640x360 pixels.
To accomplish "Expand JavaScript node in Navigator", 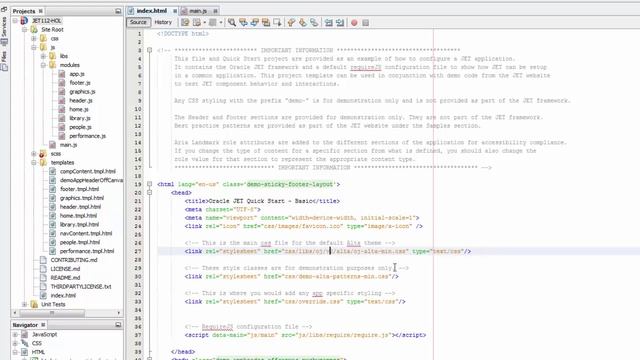I will pos(16,334).
